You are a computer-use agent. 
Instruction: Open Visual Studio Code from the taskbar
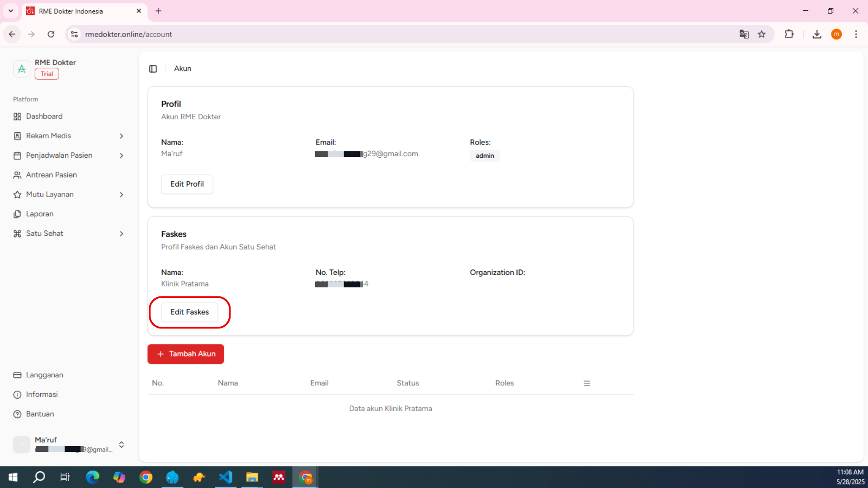click(x=226, y=477)
